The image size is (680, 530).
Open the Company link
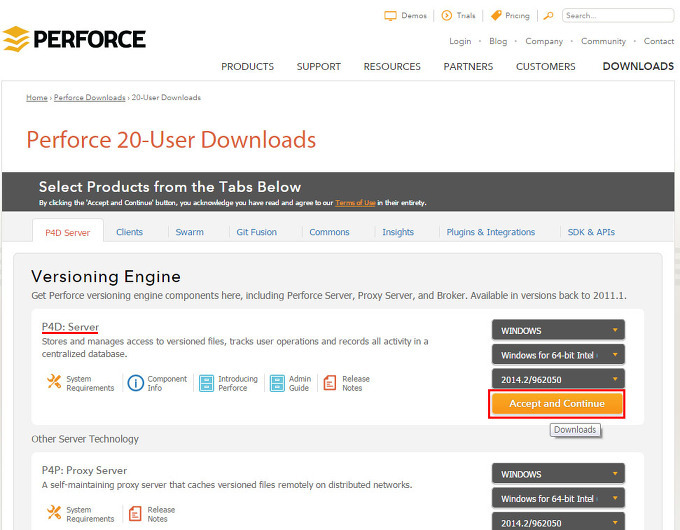coord(544,41)
